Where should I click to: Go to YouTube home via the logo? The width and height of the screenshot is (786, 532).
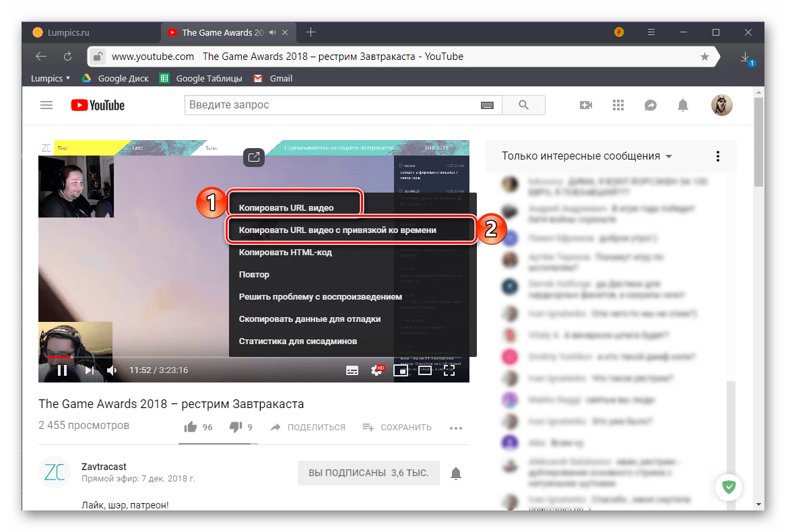[98, 105]
